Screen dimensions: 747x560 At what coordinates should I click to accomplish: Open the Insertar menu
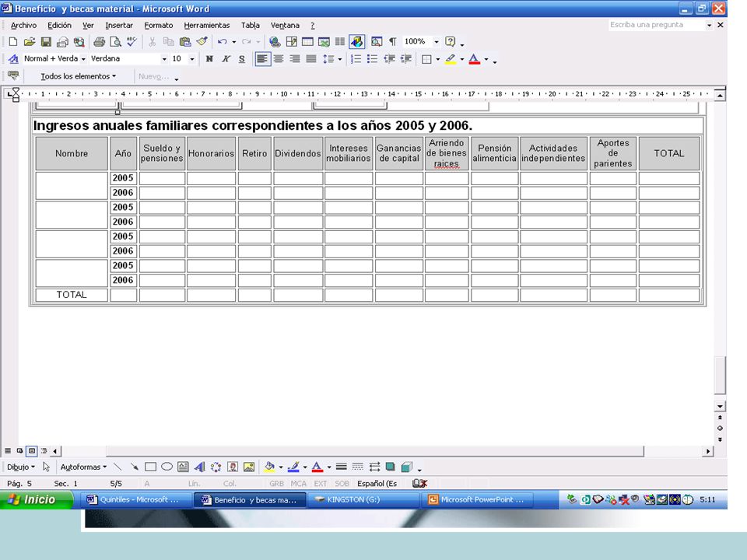[x=119, y=25]
